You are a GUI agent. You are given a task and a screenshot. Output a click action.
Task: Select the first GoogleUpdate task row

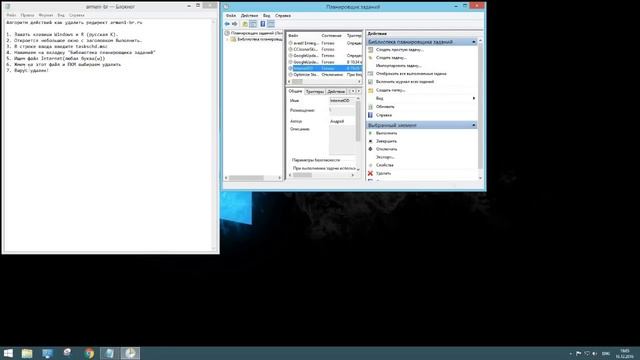tap(325, 56)
